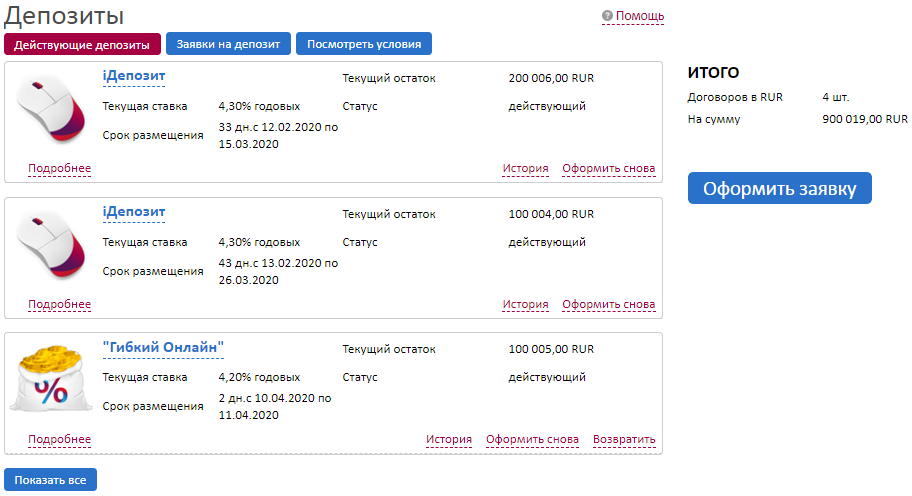Open the Заявки на депозит tab
This screenshot has width=912, height=496.
point(229,44)
